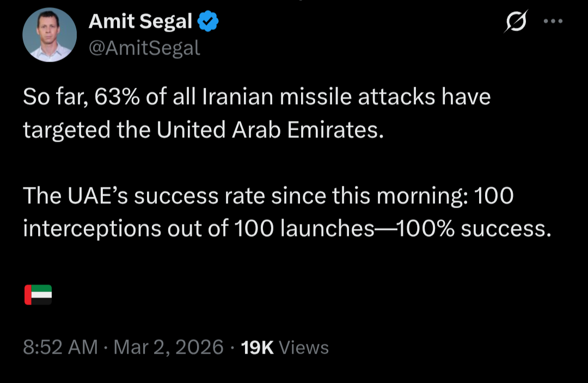Click the words United Arab Emirates

[x=270, y=130]
